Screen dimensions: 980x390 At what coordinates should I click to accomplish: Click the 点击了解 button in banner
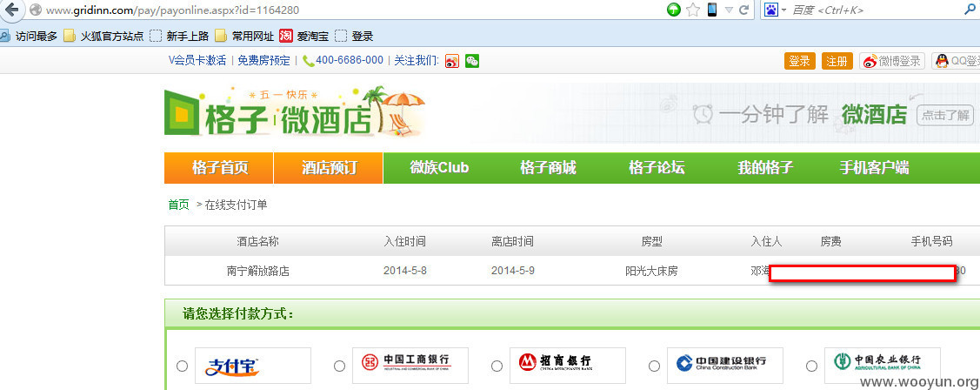coord(945,115)
